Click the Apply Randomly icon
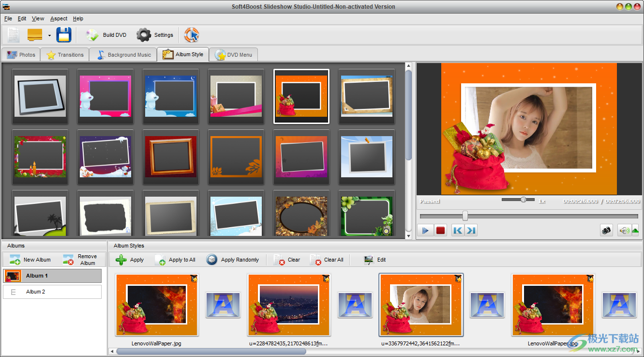644x357 pixels. click(211, 260)
